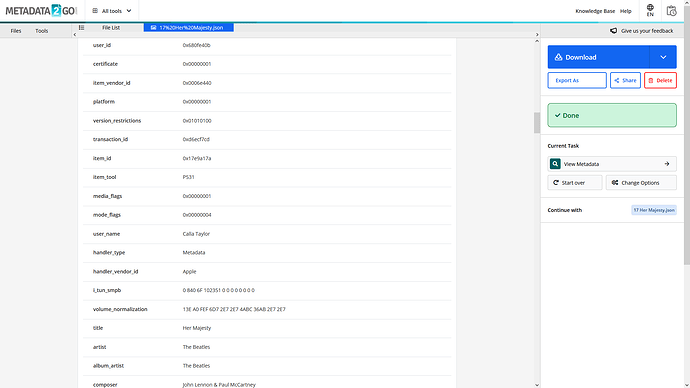Select the item_tool value P531

[188, 177]
